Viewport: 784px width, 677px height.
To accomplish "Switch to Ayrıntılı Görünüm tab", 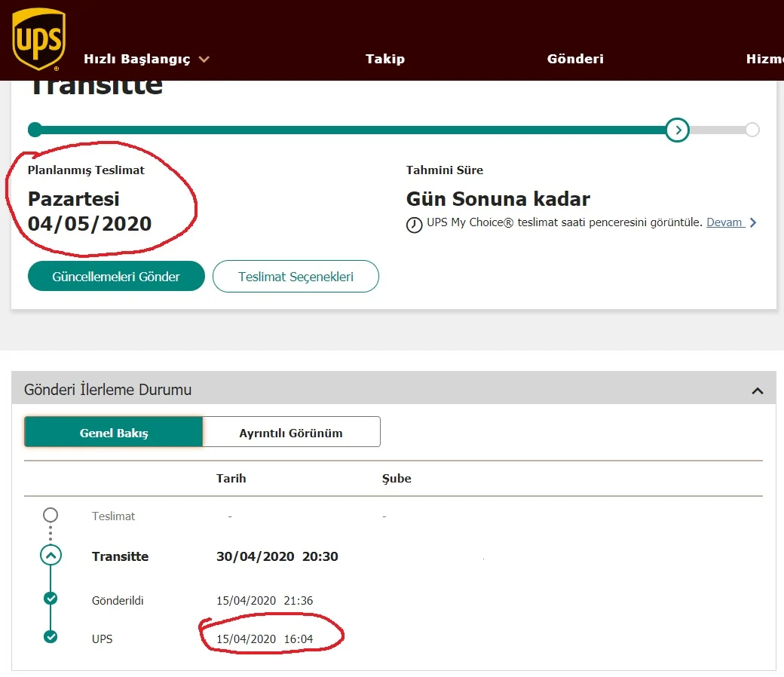I will (292, 432).
